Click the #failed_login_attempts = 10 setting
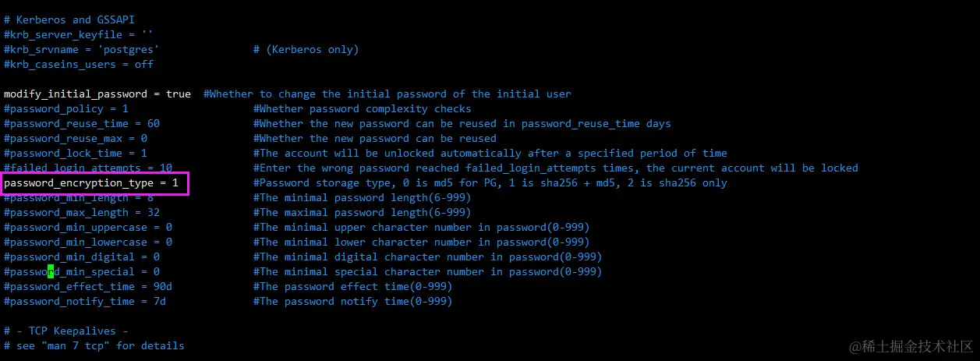980x361 pixels. point(88,168)
